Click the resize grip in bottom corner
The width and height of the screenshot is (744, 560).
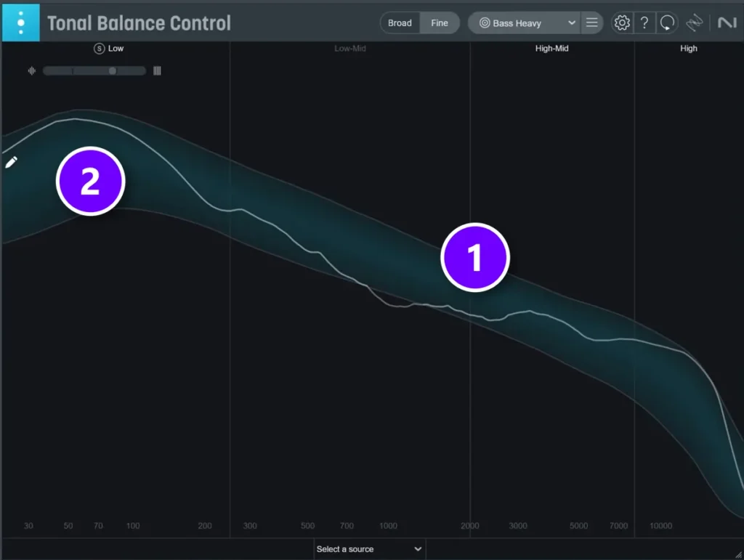(738, 554)
